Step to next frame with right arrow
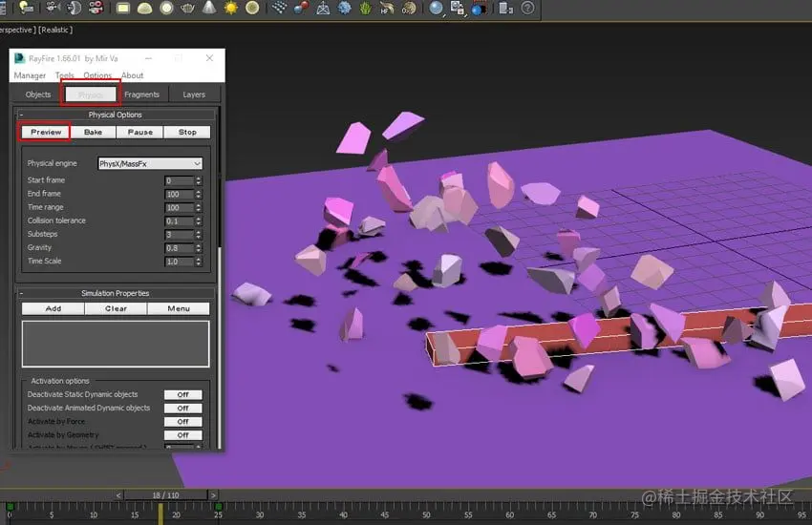This screenshot has height=525, width=812. click(213, 495)
